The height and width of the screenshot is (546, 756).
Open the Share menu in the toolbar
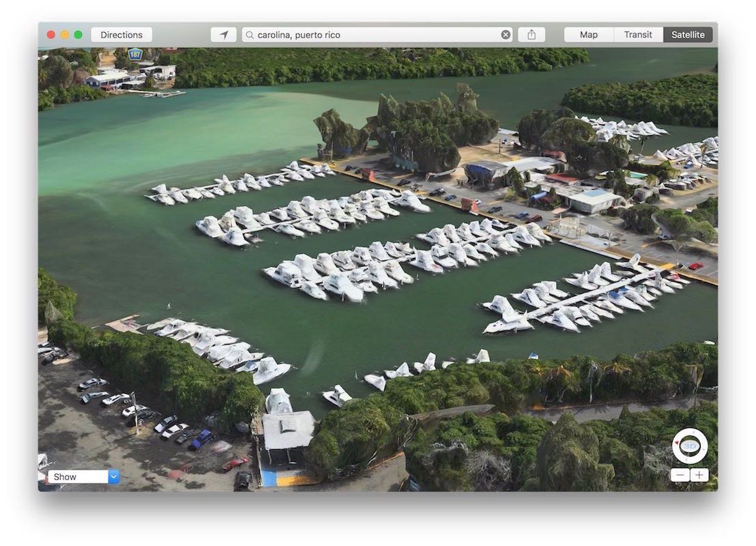(532, 35)
